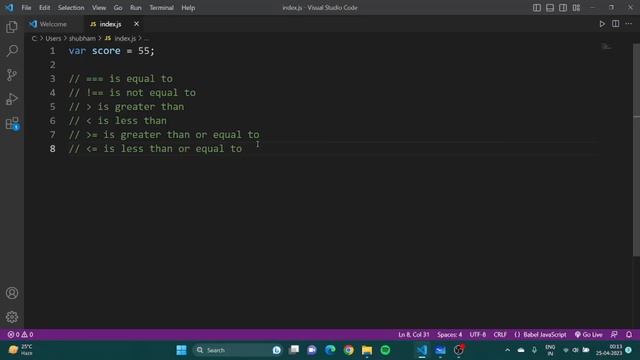
Task: Open the Terminal menu
Action: coord(161,8)
